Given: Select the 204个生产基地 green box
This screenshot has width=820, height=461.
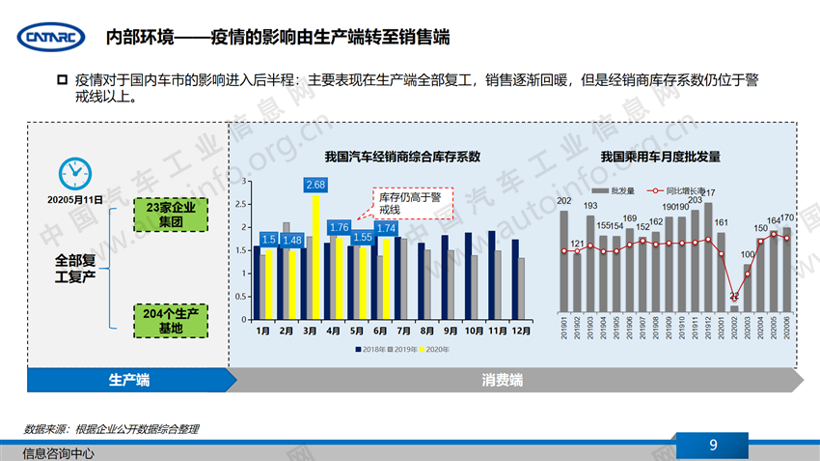Looking at the screenshot, I should click(171, 319).
